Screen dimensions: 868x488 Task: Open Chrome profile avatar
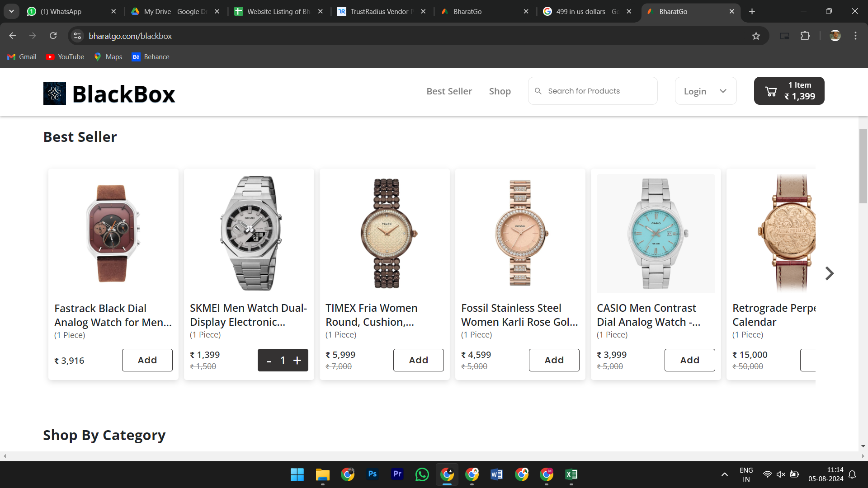point(835,36)
